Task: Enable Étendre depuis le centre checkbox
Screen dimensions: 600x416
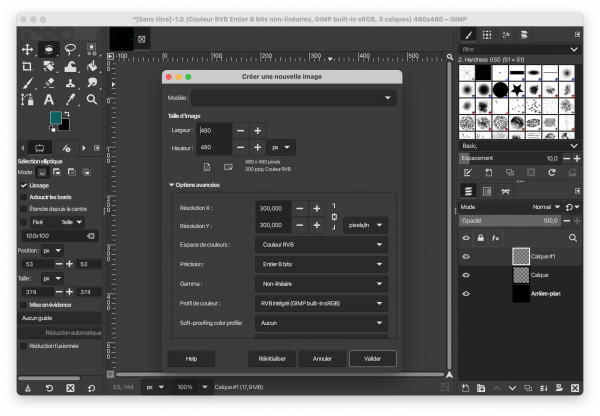Action: pos(24,209)
